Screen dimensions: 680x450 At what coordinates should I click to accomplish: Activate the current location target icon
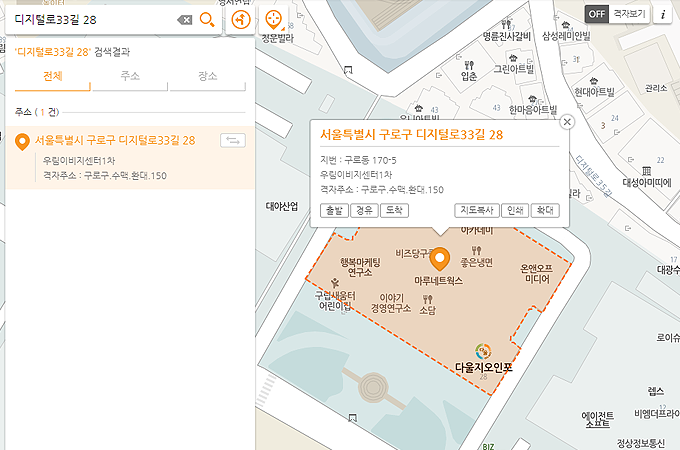pos(274,20)
